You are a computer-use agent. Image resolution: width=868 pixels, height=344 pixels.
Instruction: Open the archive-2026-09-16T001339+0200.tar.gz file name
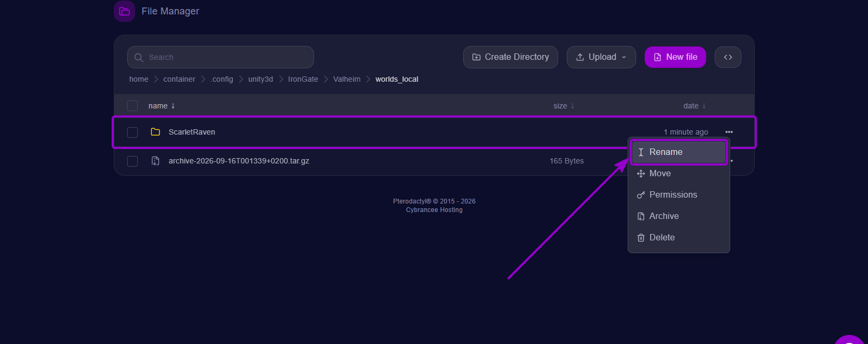239,161
